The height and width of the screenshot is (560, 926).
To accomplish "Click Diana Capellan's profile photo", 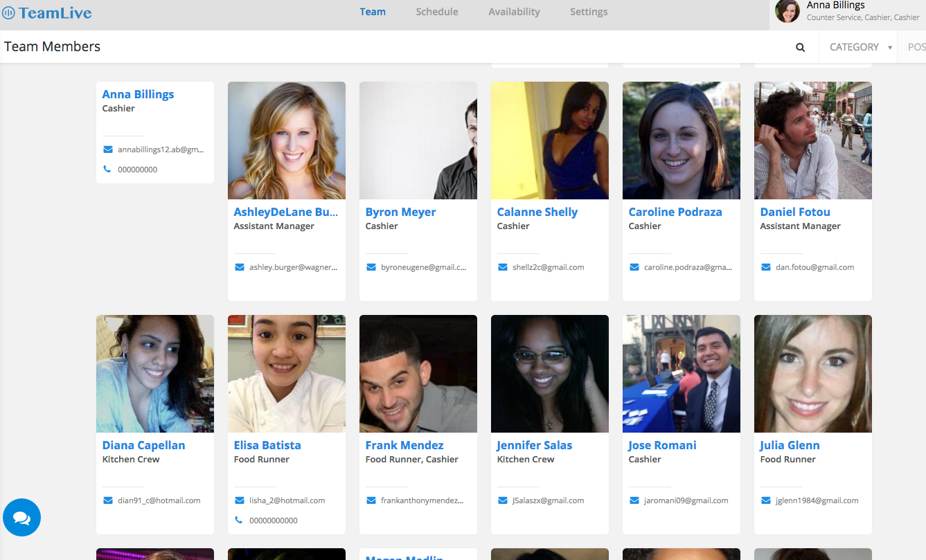I will click(x=155, y=374).
